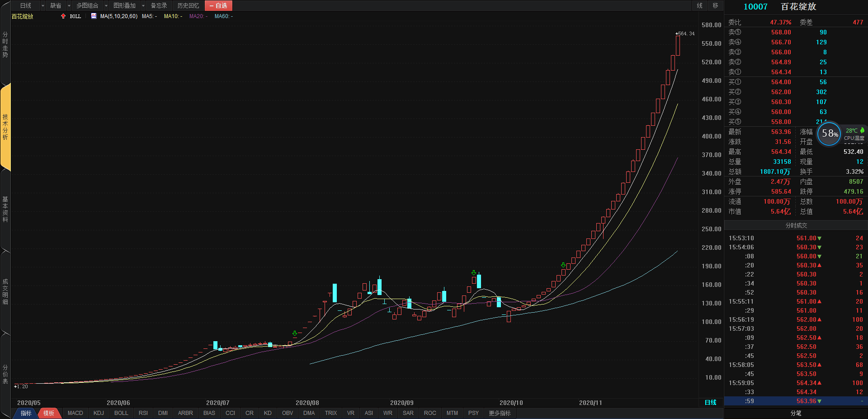
Task: Click the 移 tool button above the price axis
Action: [x=715, y=5]
